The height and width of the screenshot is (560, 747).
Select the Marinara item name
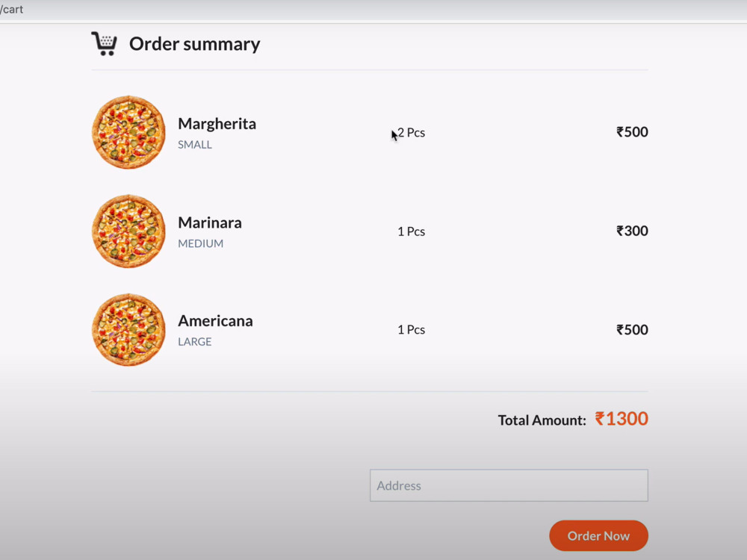(x=210, y=223)
